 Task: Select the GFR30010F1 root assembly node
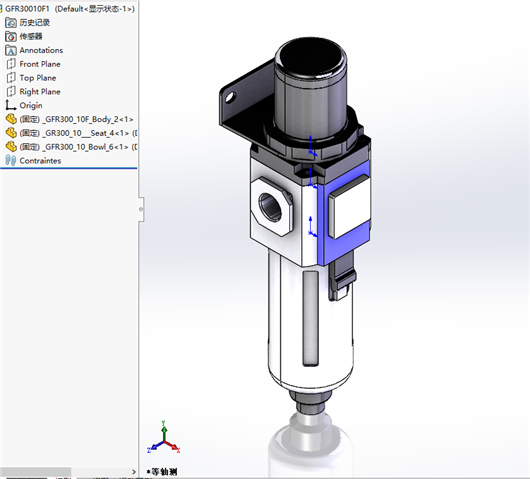(x=70, y=9)
